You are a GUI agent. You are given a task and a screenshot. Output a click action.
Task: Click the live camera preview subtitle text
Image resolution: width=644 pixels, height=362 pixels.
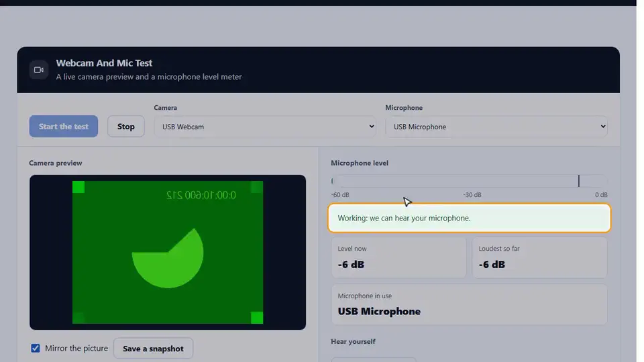click(x=149, y=76)
